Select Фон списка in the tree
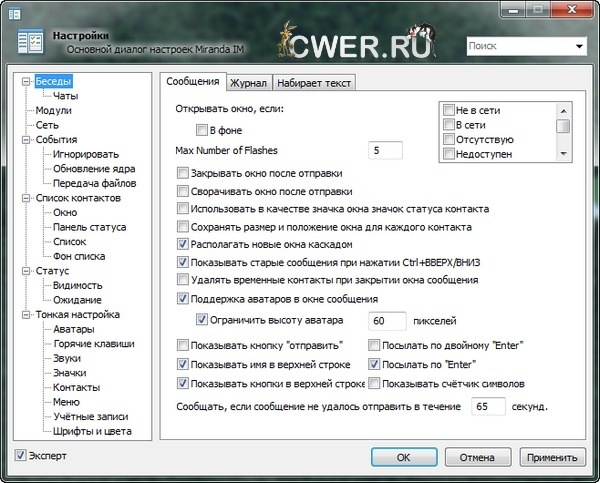 [79, 256]
